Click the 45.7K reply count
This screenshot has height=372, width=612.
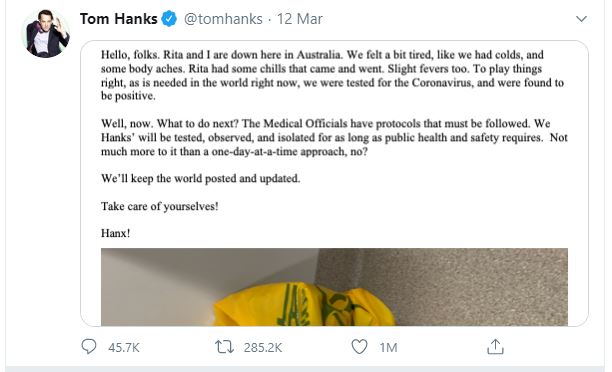click(x=124, y=347)
